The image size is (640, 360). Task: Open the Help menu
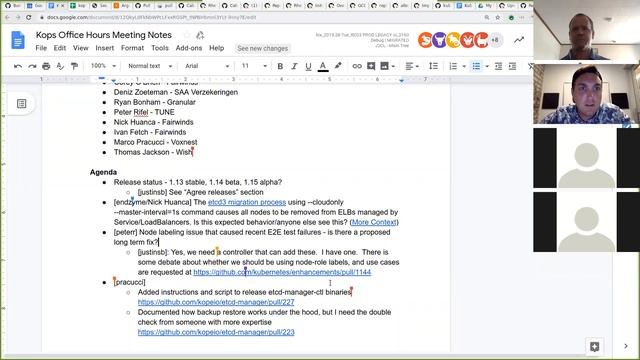[217, 48]
